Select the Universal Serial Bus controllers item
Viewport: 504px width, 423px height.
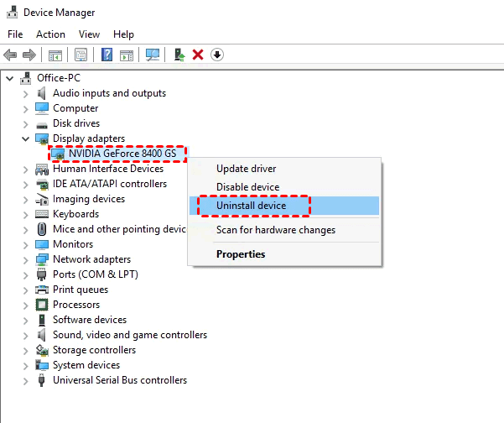coord(120,380)
